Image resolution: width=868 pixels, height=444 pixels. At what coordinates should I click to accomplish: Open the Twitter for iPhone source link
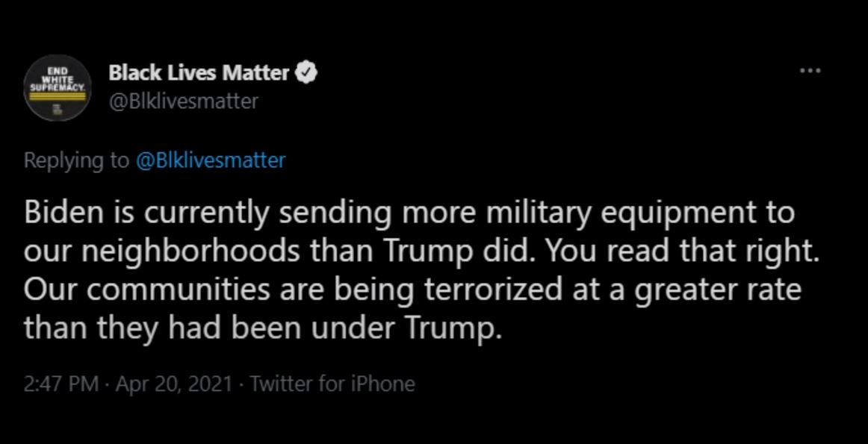332,383
